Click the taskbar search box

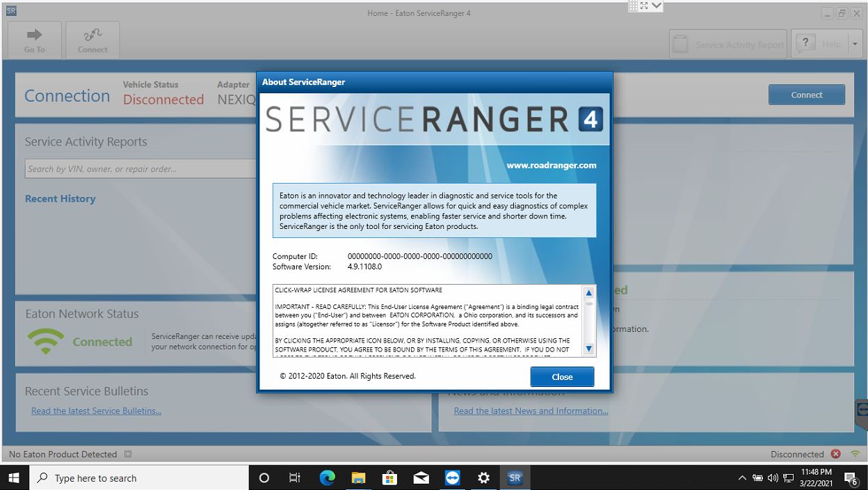coord(139,478)
